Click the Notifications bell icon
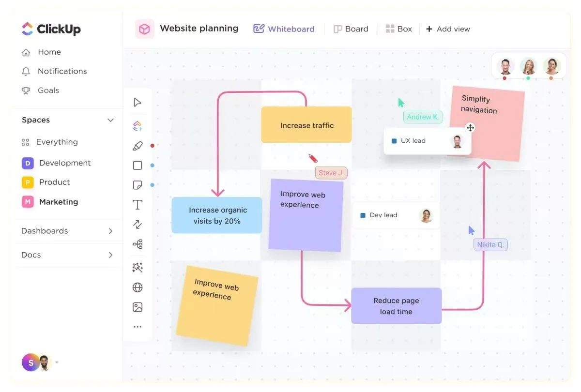The height and width of the screenshot is (392, 581). (x=26, y=71)
